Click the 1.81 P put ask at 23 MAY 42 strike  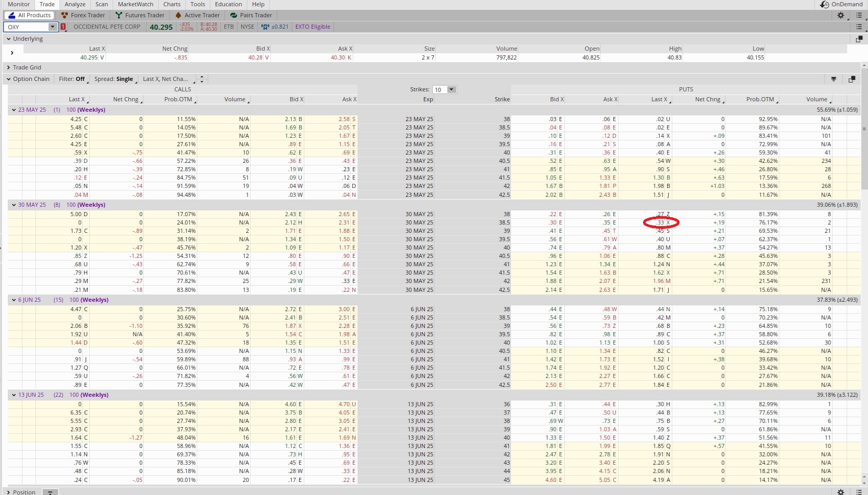pos(608,186)
